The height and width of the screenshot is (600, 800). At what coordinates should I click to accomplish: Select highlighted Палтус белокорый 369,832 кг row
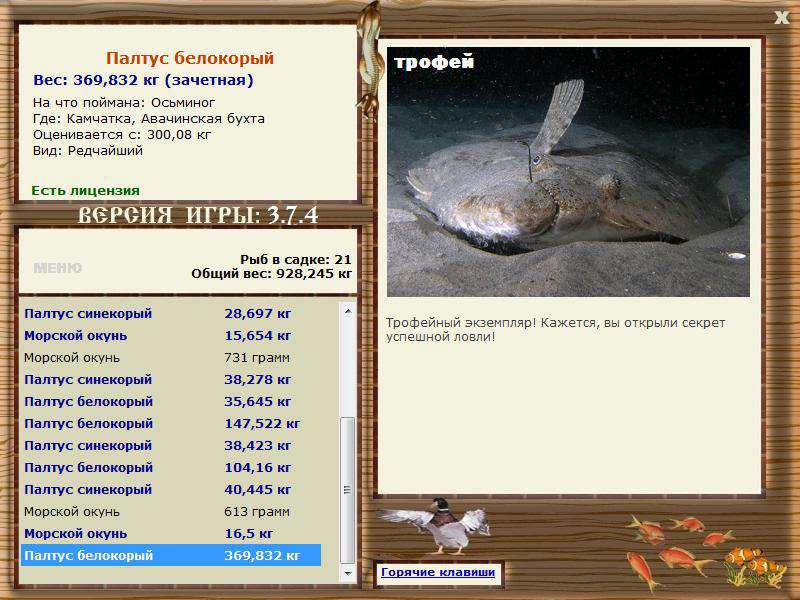(x=170, y=555)
